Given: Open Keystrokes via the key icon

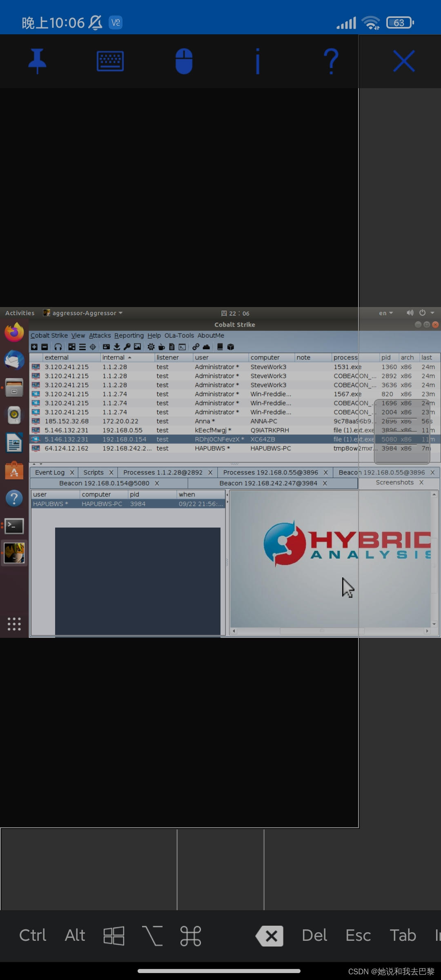Looking at the screenshot, I should point(127,347).
